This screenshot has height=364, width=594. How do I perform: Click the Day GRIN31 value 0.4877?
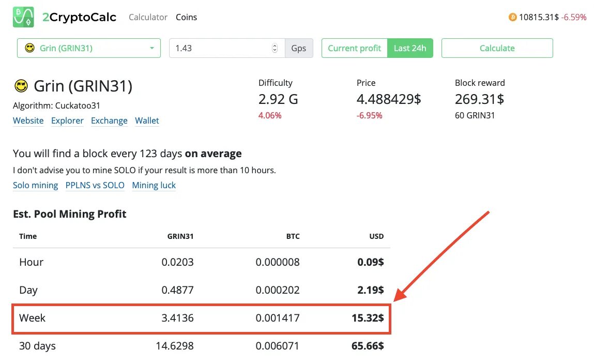[177, 290]
